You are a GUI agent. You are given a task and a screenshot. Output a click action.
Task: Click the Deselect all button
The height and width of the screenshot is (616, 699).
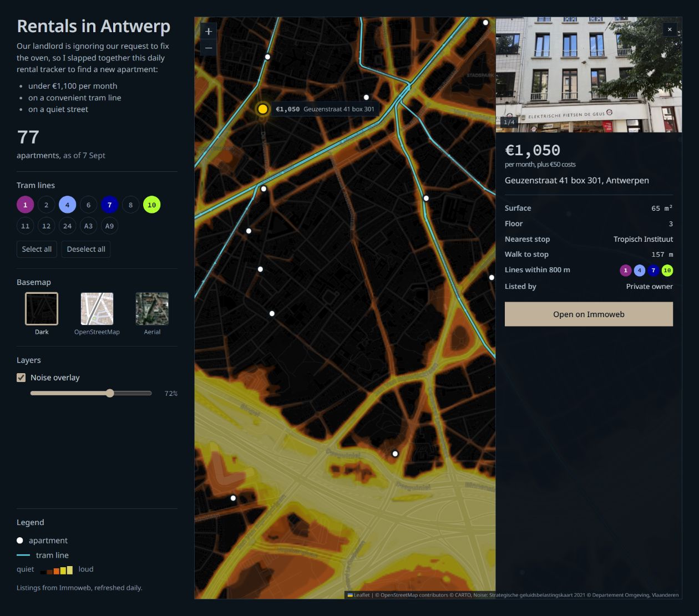tap(86, 249)
